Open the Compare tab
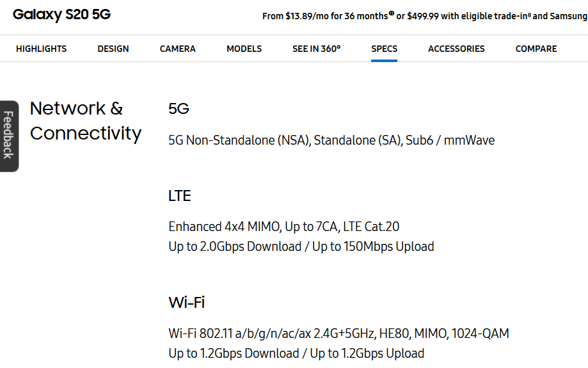This screenshot has height=368, width=588. click(536, 49)
